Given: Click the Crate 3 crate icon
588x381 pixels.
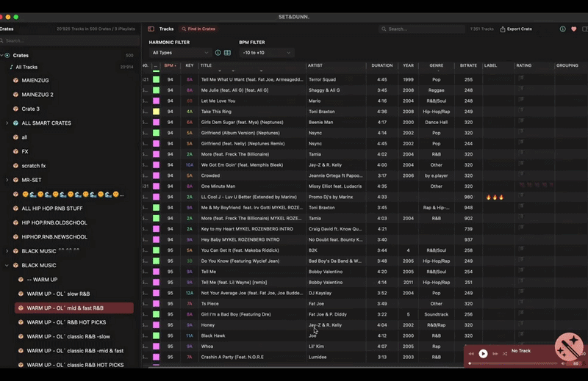Looking at the screenshot, I should point(15,109).
